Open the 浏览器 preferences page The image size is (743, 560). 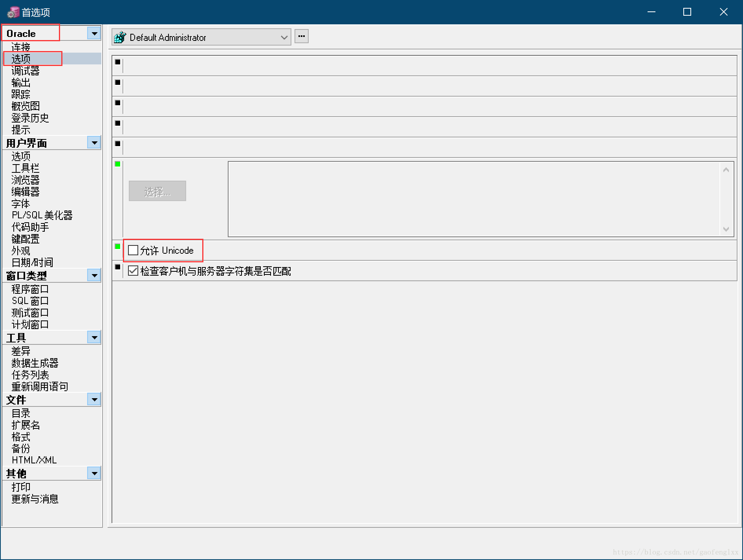coord(26,180)
